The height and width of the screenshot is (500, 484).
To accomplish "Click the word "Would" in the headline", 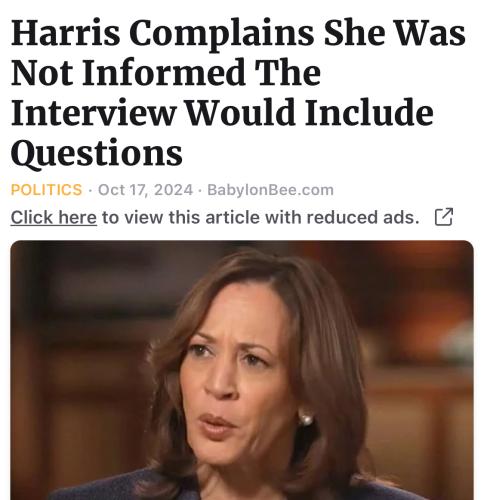I will (240, 112).
